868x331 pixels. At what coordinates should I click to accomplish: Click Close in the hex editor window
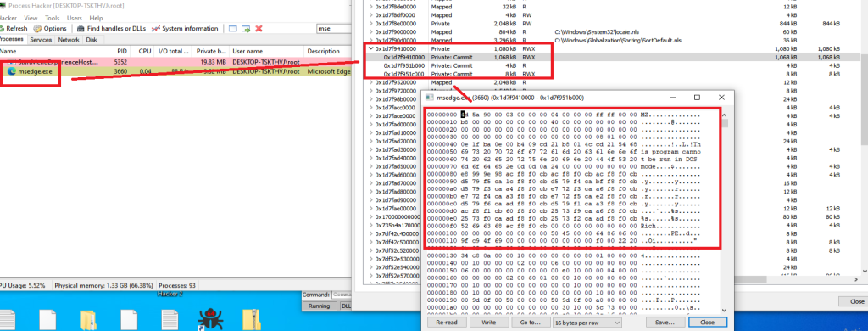tap(707, 323)
